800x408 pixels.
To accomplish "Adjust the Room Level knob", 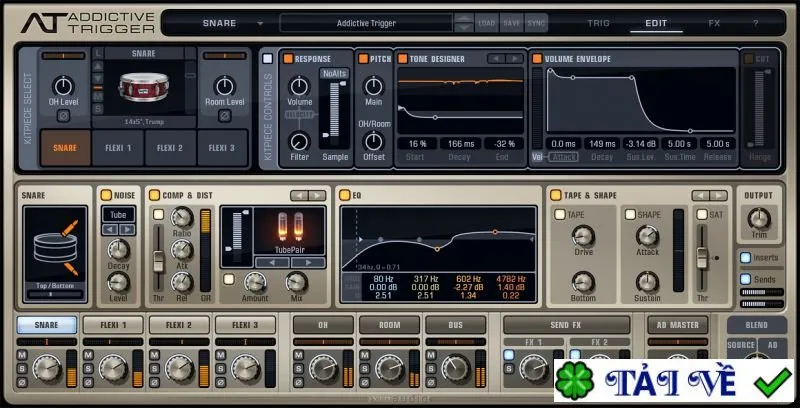I will pos(225,86).
